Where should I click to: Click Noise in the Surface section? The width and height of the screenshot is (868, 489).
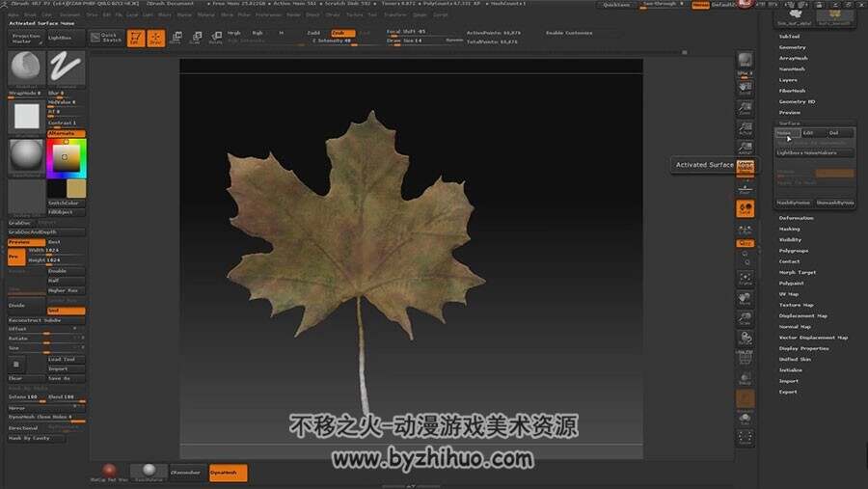click(x=788, y=133)
